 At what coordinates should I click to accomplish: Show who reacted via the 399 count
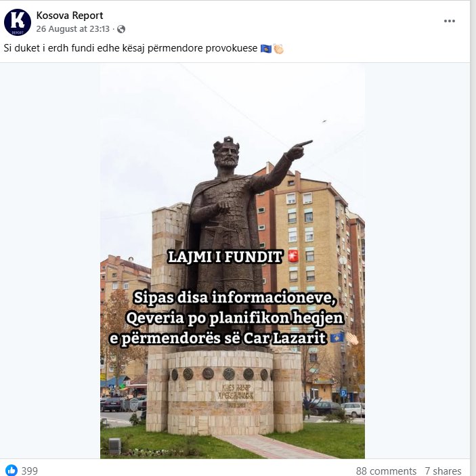click(x=29, y=471)
